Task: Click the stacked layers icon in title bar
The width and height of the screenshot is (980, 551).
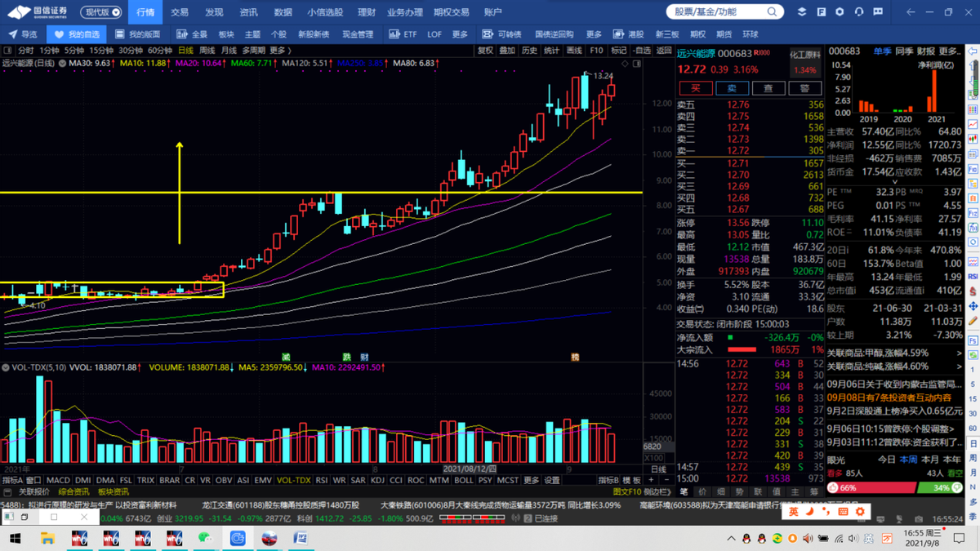Action: click(801, 12)
